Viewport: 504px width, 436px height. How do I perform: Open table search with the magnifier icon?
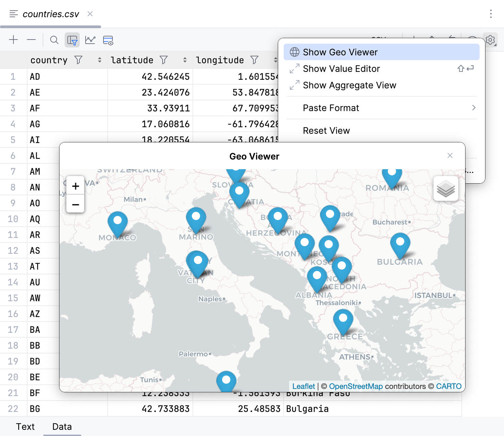tap(54, 40)
